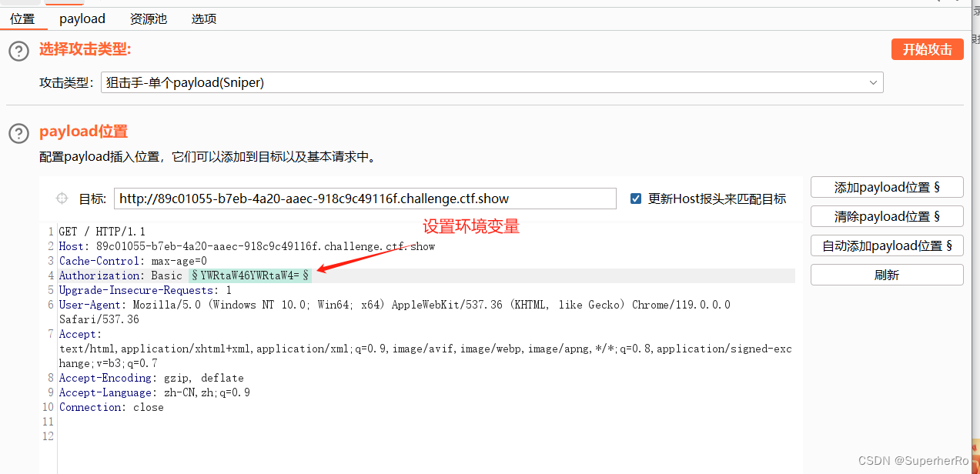Open the 资源池 tab
The width and height of the screenshot is (980, 474).
(147, 18)
